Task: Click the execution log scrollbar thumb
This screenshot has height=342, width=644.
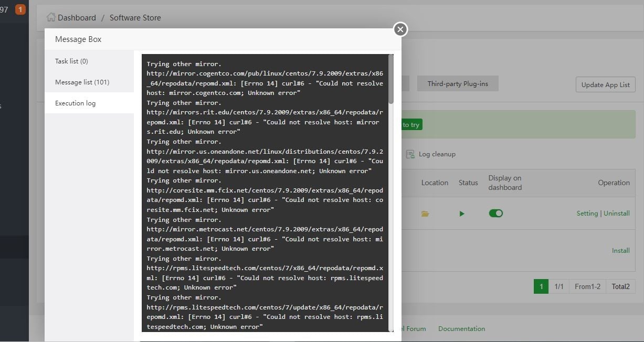Action: 390,79
